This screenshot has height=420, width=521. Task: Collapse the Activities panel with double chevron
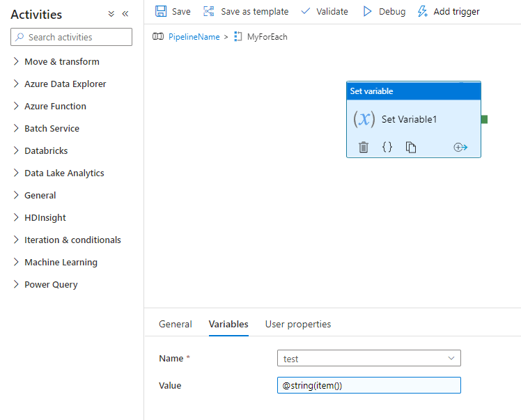tap(125, 14)
